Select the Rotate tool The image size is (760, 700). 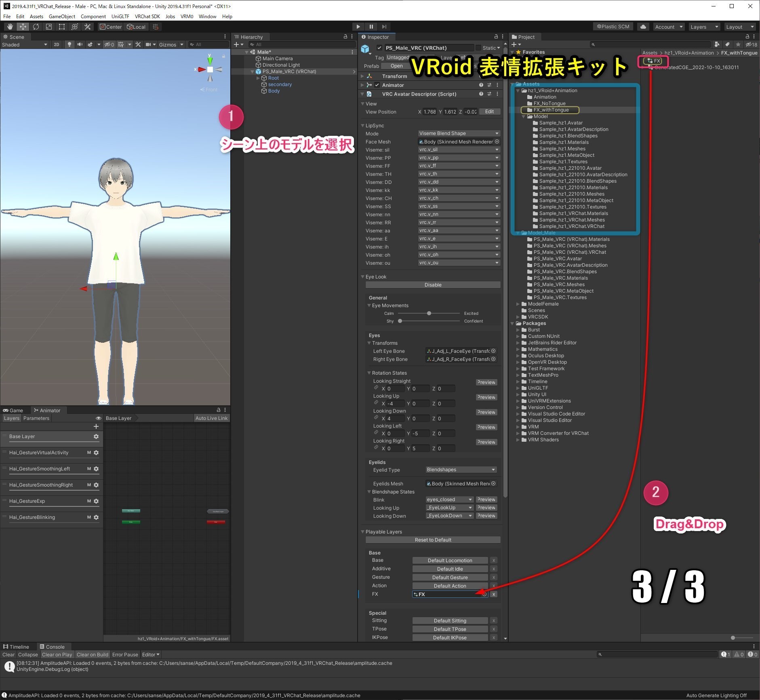36,27
